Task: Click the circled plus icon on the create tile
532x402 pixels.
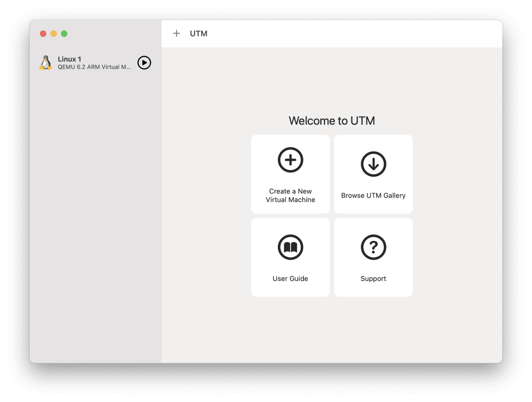Action: click(290, 160)
